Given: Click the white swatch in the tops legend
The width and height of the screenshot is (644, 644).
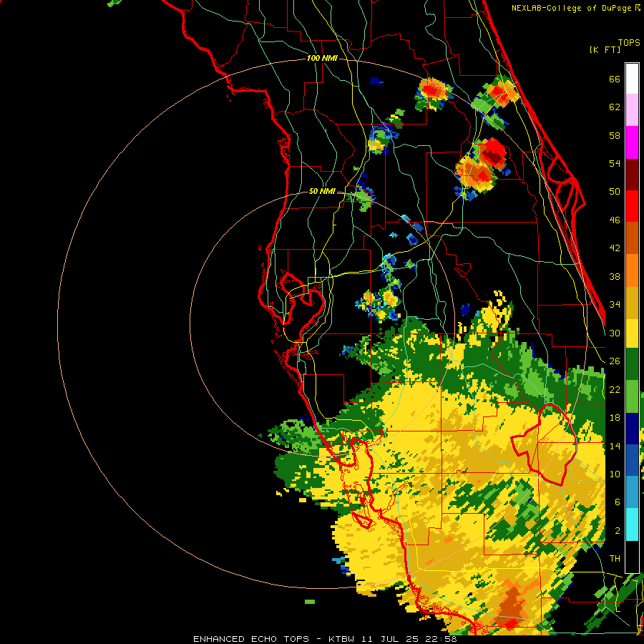Looking at the screenshot, I should pyautogui.click(x=632, y=79).
